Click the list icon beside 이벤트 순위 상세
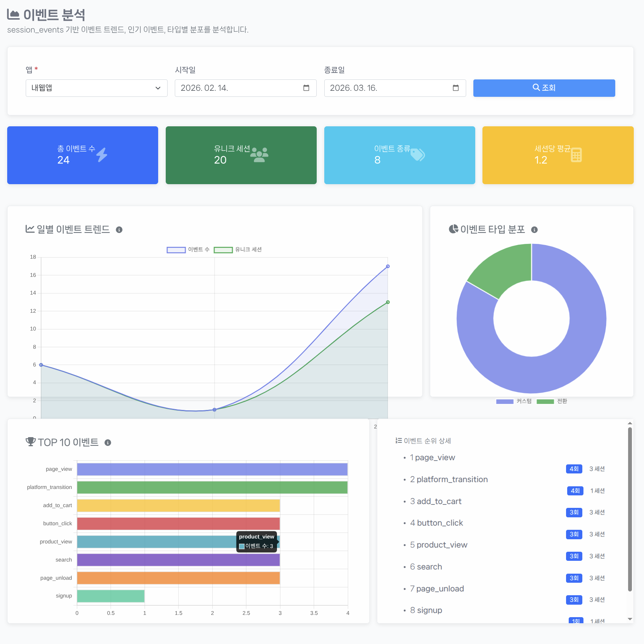The width and height of the screenshot is (644, 644). (398, 440)
